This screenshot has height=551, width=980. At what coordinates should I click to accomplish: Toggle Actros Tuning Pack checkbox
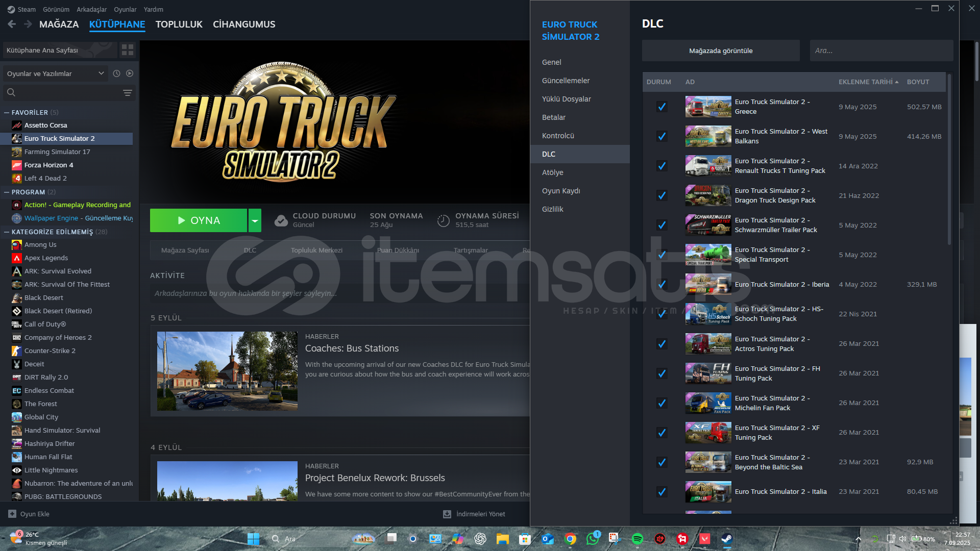coord(661,344)
